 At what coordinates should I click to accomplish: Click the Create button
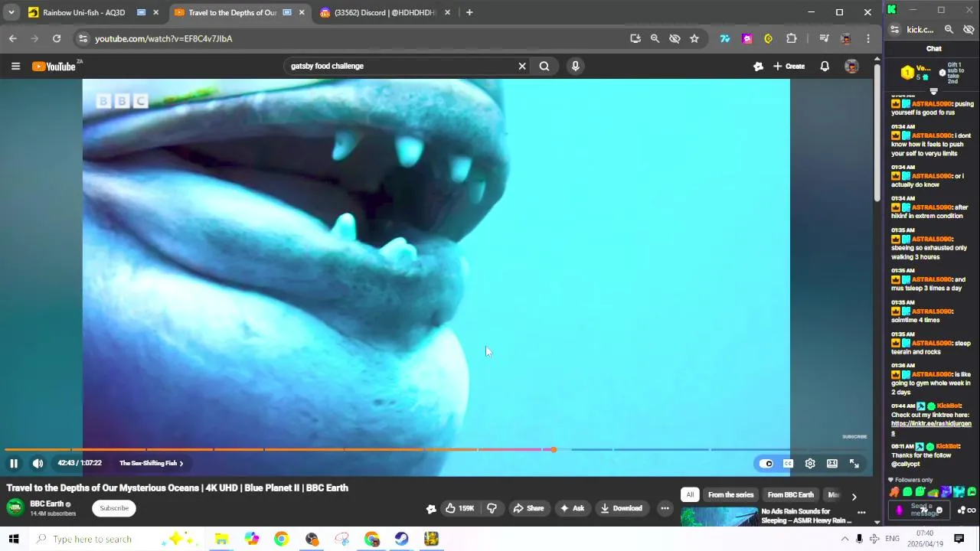pyautogui.click(x=789, y=67)
